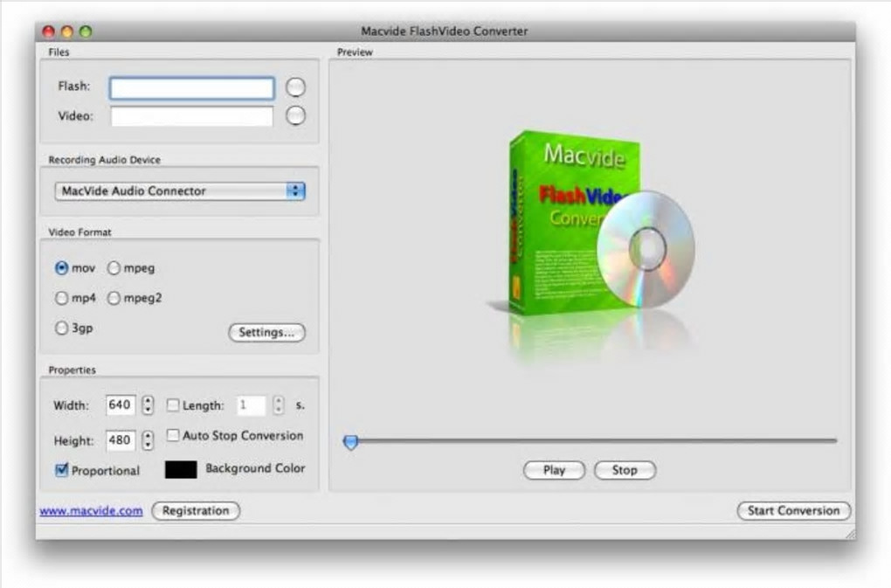
Task: Select the mov video format
Action: [61, 268]
